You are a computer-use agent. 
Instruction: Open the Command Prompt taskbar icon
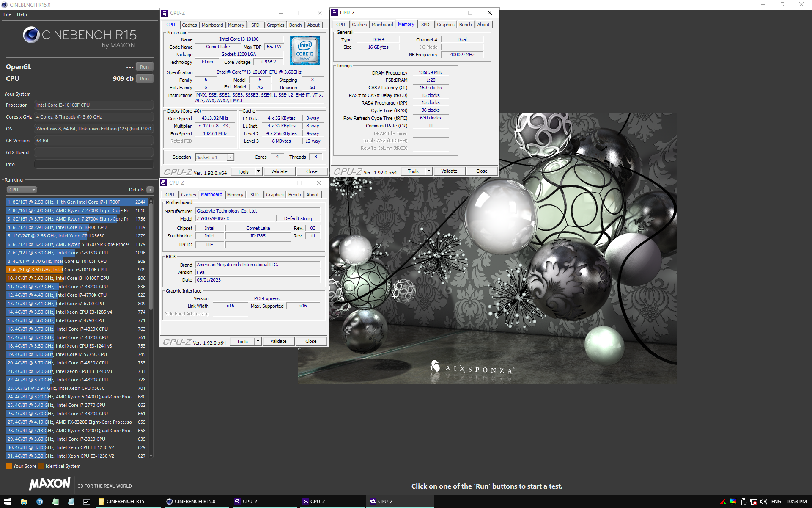[87, 501]
